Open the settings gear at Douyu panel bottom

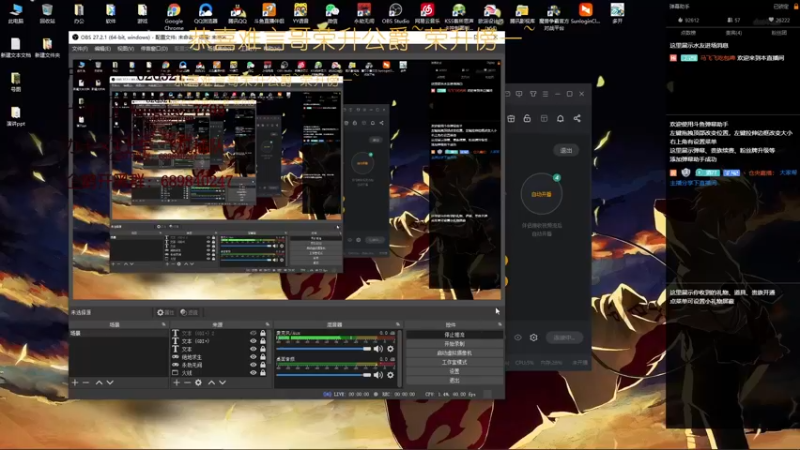pos(534,337)
